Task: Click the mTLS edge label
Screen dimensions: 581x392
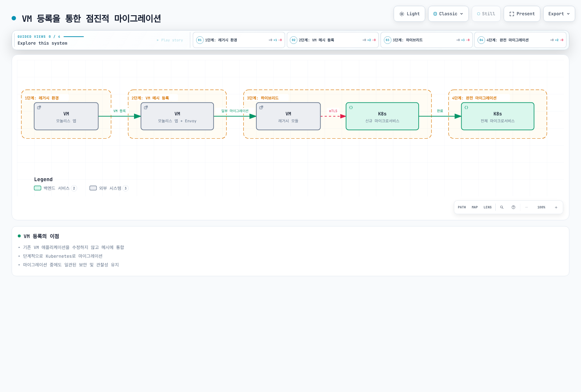Action: [x=333, y=111]
